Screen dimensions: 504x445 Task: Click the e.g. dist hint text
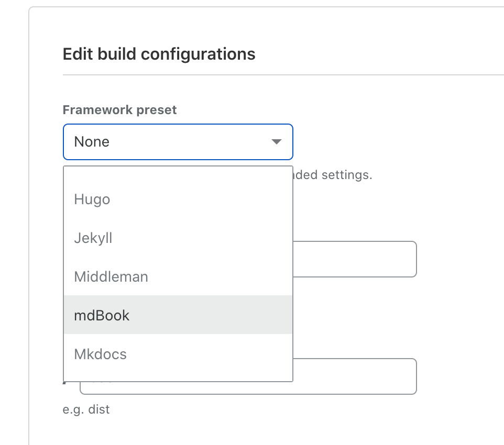(86, 409)
